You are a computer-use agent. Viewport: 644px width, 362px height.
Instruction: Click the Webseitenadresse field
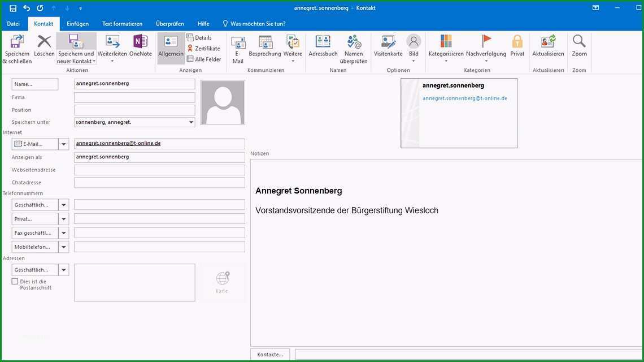[159, 170]
